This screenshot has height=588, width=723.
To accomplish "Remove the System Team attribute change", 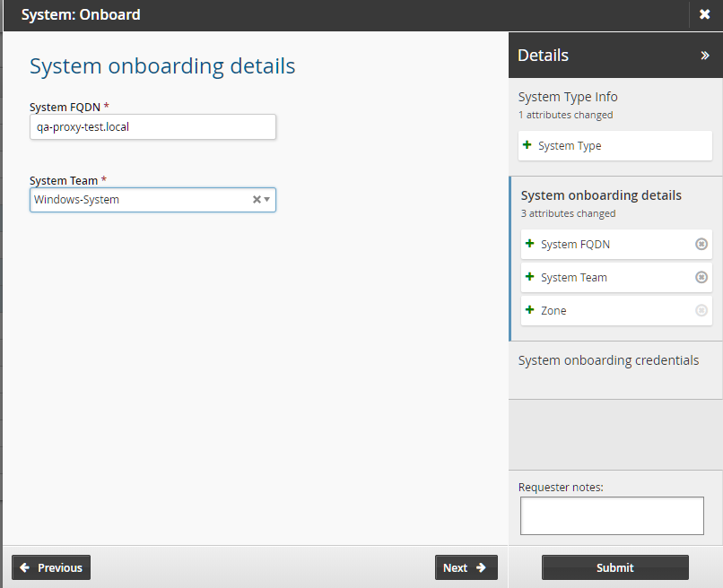I will [x=701, y=277].
